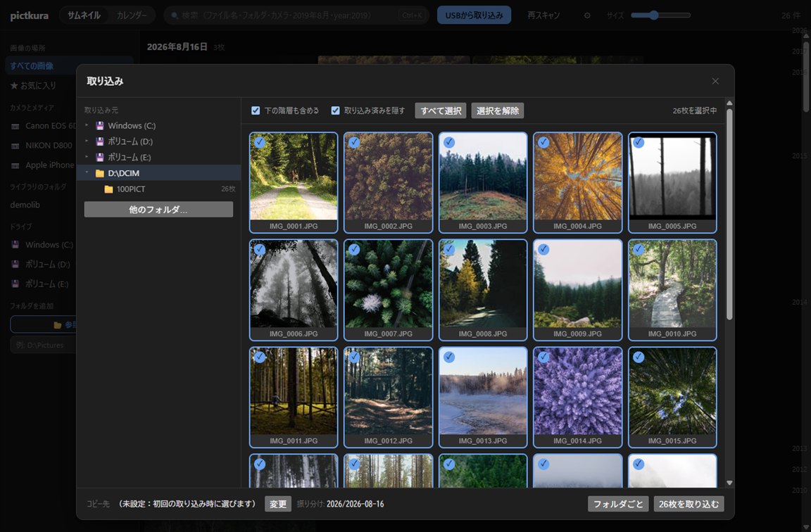Image resolution: width=811 pixels, height=532 pixels.
Task: Select IMG_0014.JPG purple trees thumbnail
Action: coord(577,397)
